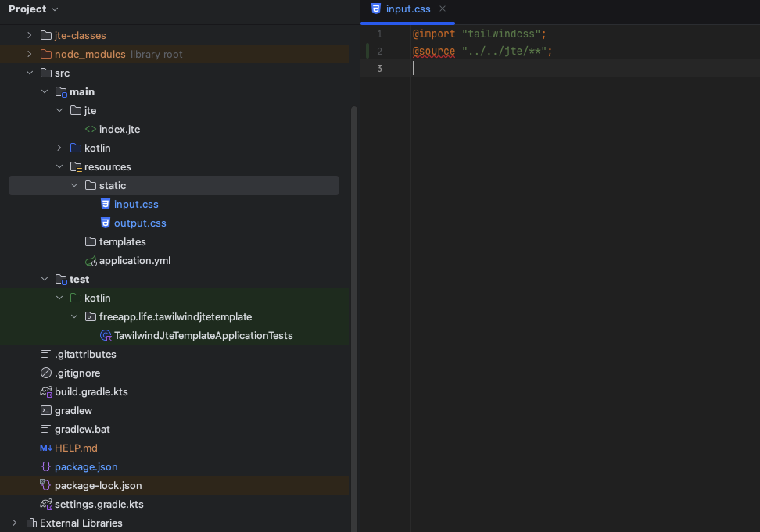The height and width of the screenshot is (532, 760).
Task: Click the main source folder icon
Action: click(61, 92)
